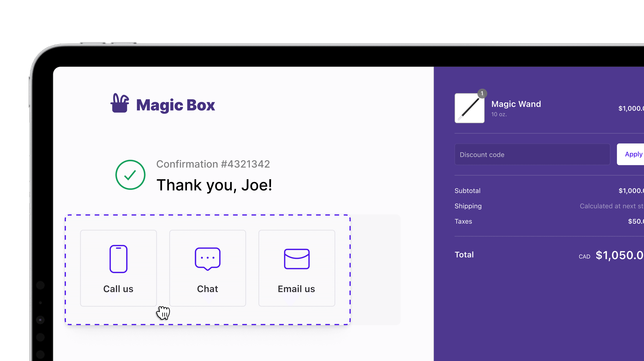Select the Email us label

click(x=296, y=289)
